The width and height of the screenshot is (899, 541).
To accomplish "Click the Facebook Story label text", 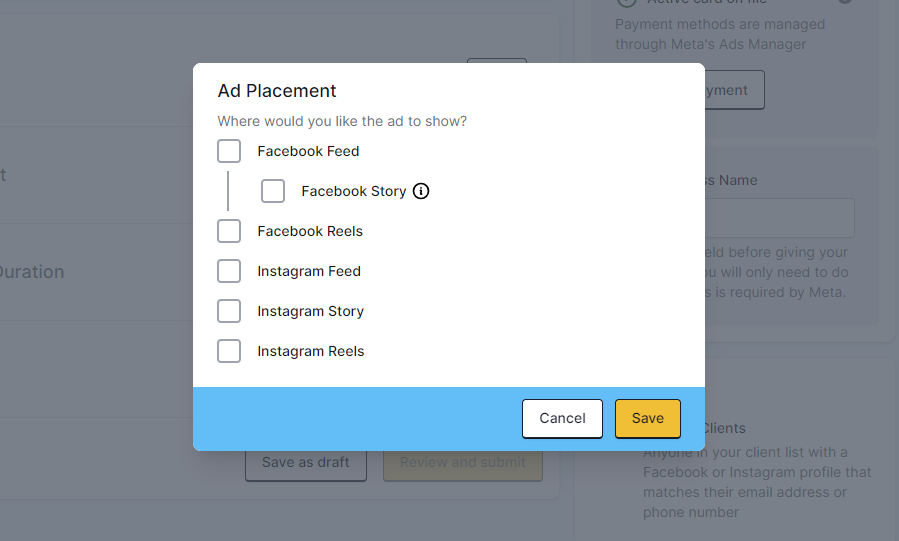I will [x=354, y=191].
